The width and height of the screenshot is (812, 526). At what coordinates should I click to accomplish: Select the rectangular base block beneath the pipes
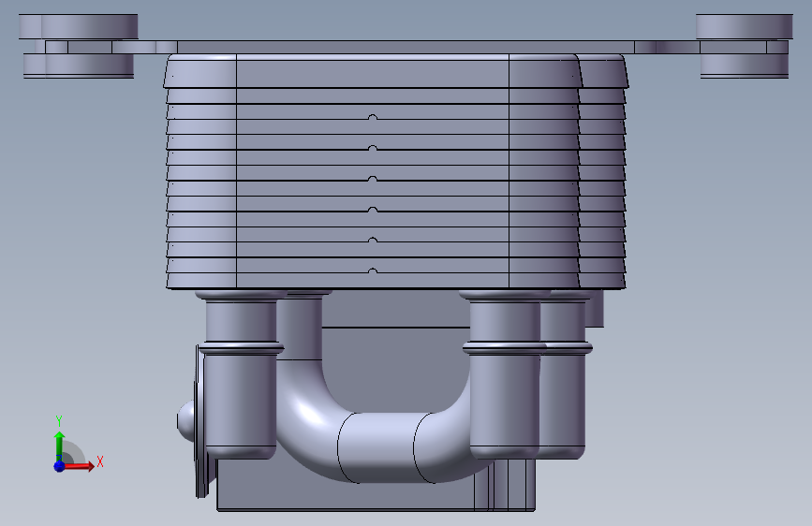(x=376, y=496)
